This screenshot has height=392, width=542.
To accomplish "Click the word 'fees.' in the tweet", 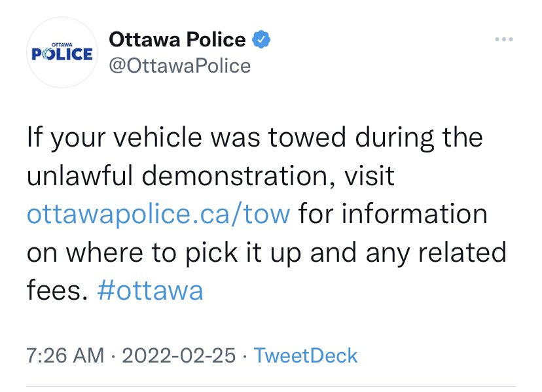I will (57, 291).
